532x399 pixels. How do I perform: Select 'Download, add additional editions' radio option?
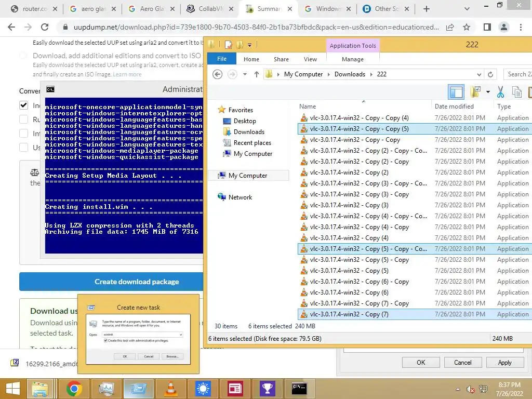pyautogui.click(x=23, y=55)
